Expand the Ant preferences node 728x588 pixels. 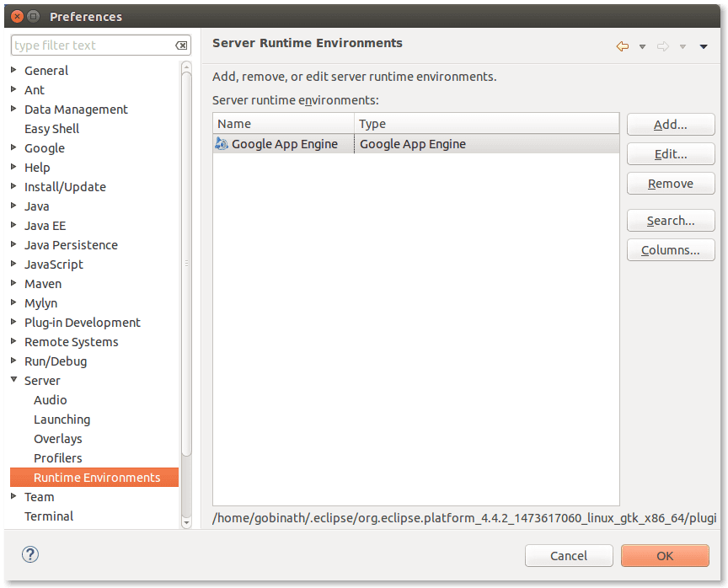[x=14, y=89]
